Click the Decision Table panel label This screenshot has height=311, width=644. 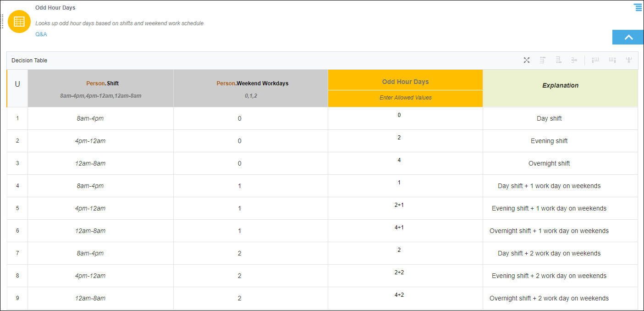coord(29,61)
